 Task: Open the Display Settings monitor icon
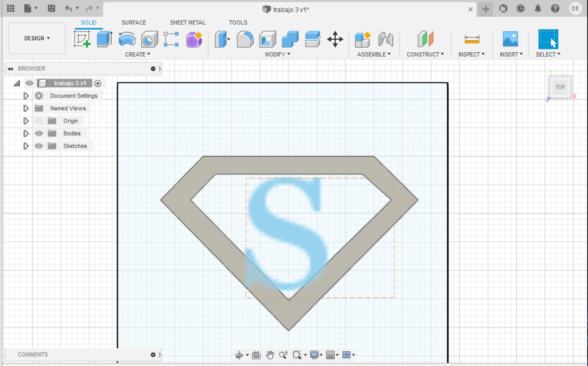[315, 355]
